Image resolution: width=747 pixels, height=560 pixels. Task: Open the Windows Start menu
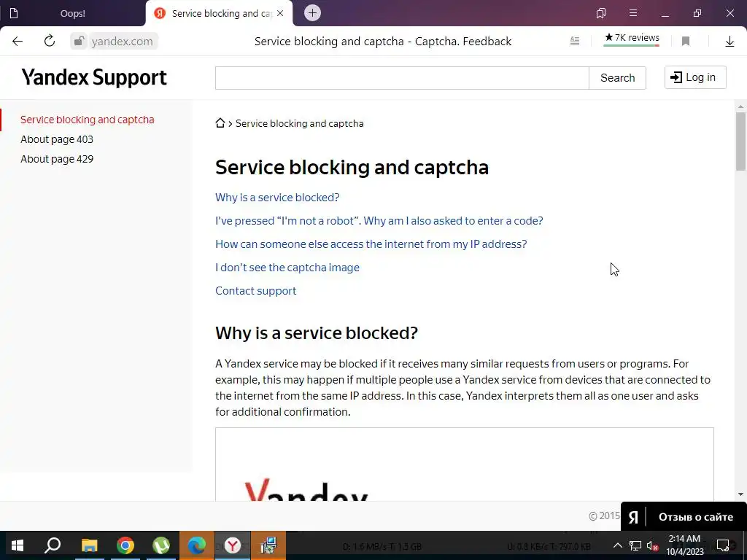pyautogui.click(x=18, y=545)
